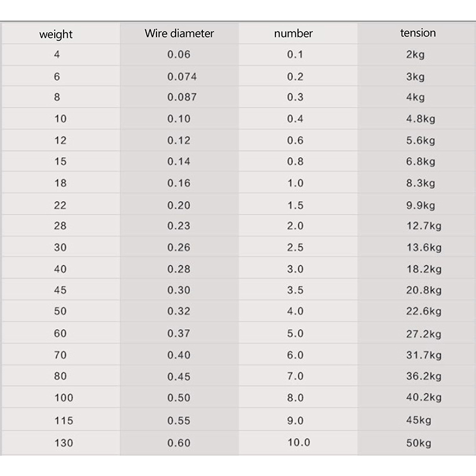Image resolution: width=476 pixels, height=476 pixels.
Task: Click the 0.60 wire diameter cell
Action: (179, 443)
